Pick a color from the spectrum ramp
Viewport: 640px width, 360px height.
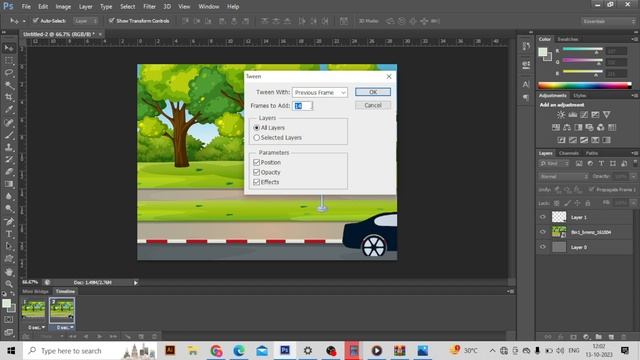tap(584, 85)
